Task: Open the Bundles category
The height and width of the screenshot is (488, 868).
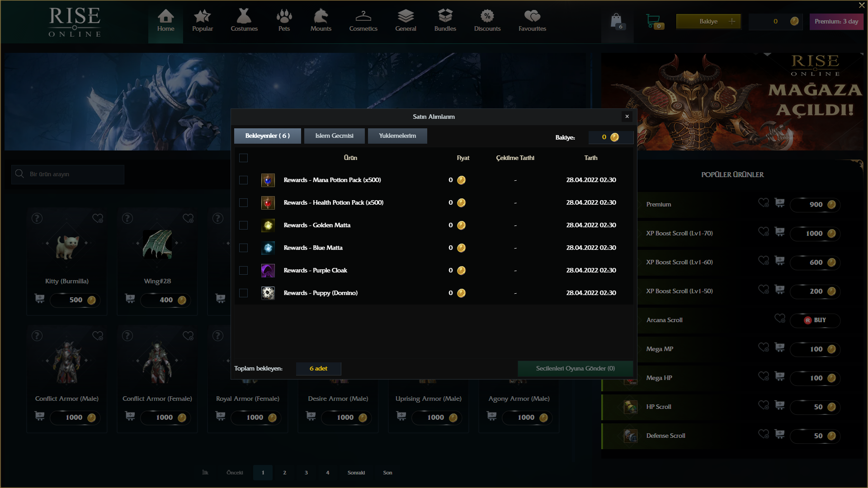Action: (x=445, y=21)
